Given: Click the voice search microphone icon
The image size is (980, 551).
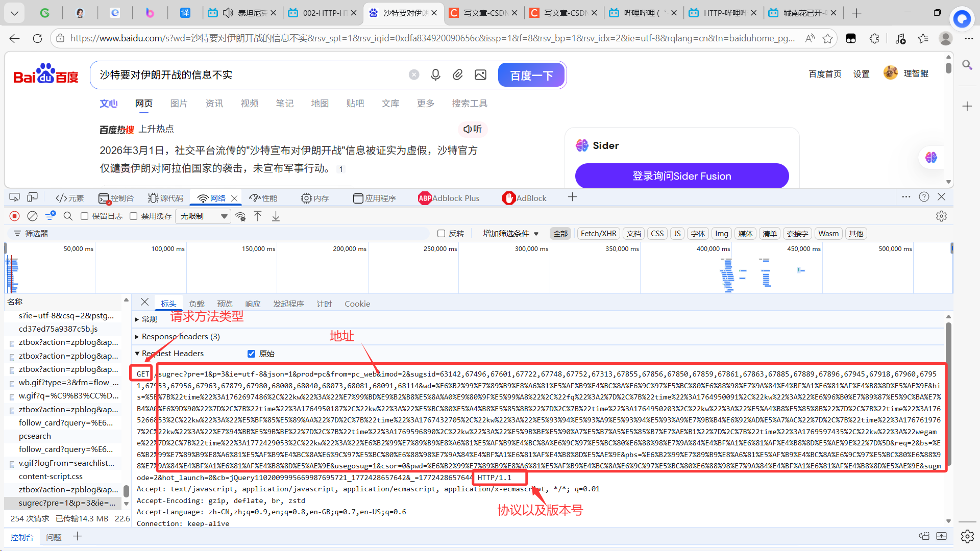Looking at the screenshot, I should point(435,75).
